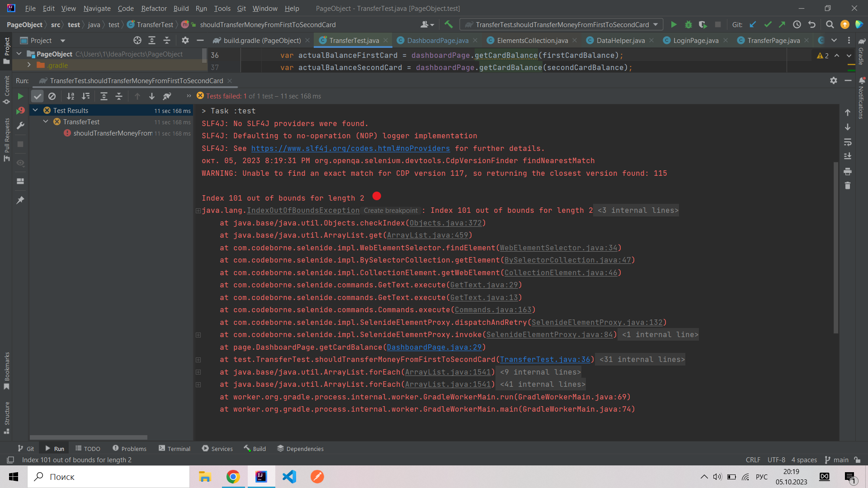Click the Build hammer icon

pos(448,25)
